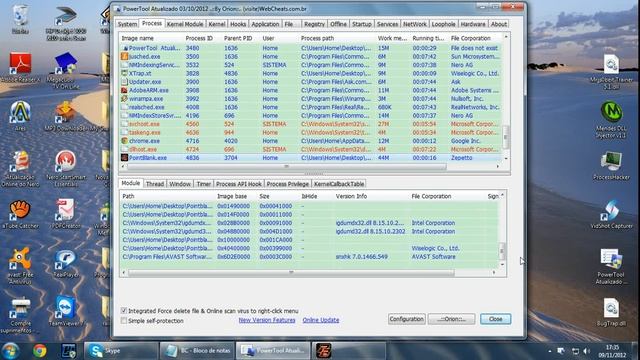Viewport: 640px width, 360px height.
Task: Open aTube Catcher desktop shortcut
Action: pos(20,214)
